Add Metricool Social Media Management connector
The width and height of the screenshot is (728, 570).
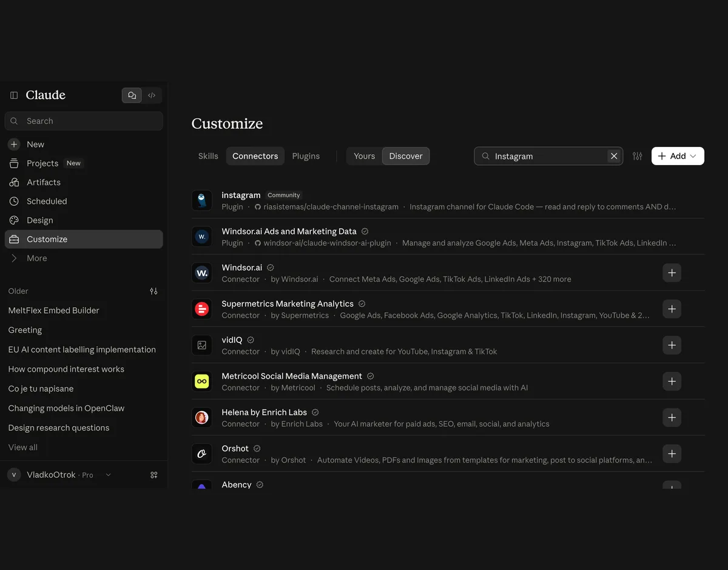point(672,381)
